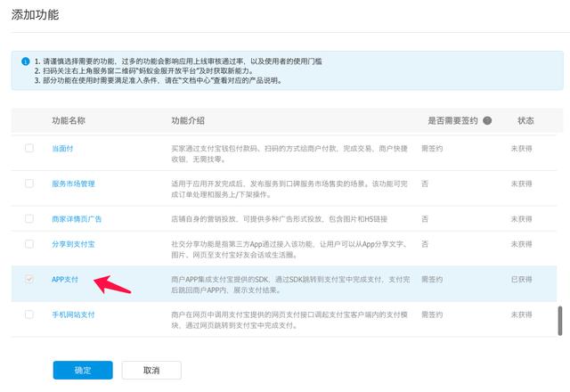
Task: Open the 分享到支付宝 feature link
Action: pos(73,244)
